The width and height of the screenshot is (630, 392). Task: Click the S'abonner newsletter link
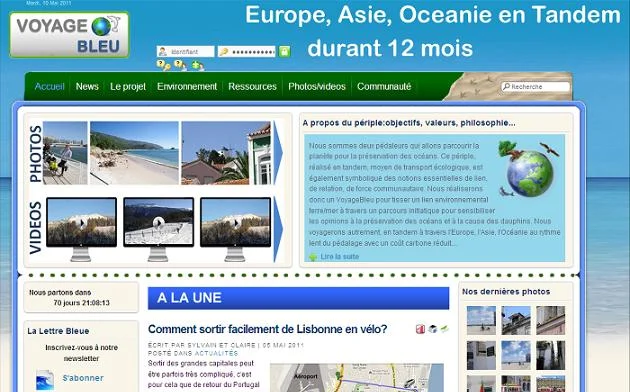click(x=83, y=378)
